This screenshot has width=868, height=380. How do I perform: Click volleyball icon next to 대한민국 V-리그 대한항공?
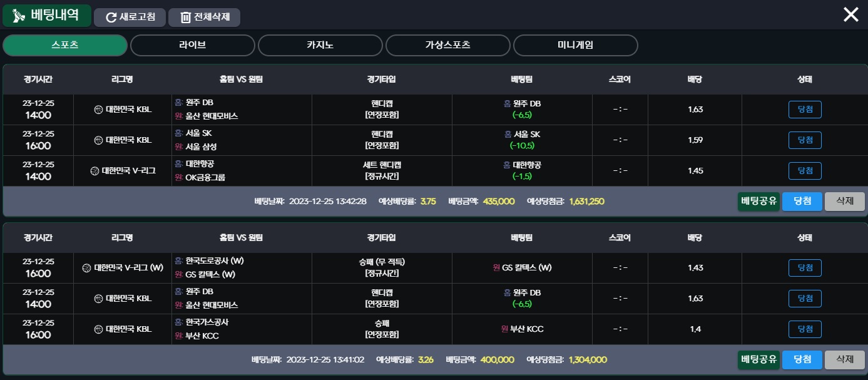[x=94, y=170]
